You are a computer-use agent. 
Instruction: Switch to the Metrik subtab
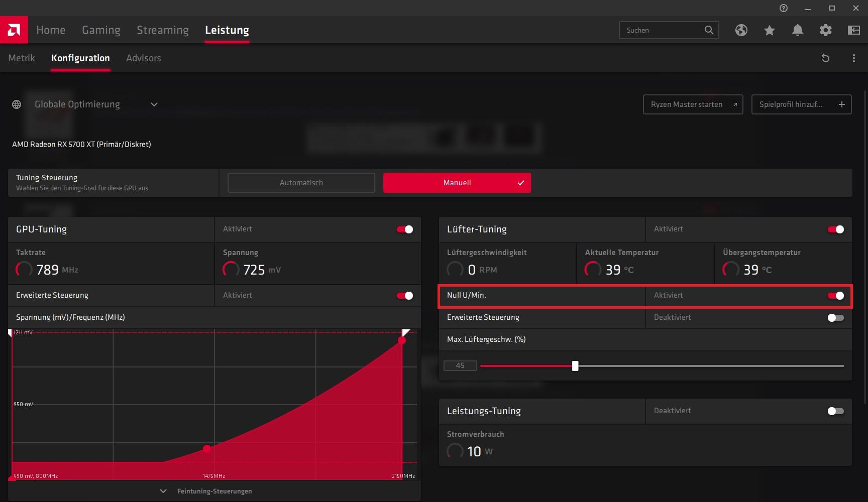(22, 58)
